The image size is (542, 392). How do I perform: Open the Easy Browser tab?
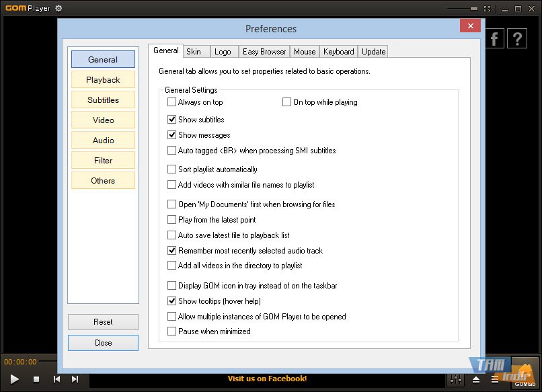coord(264,52)
